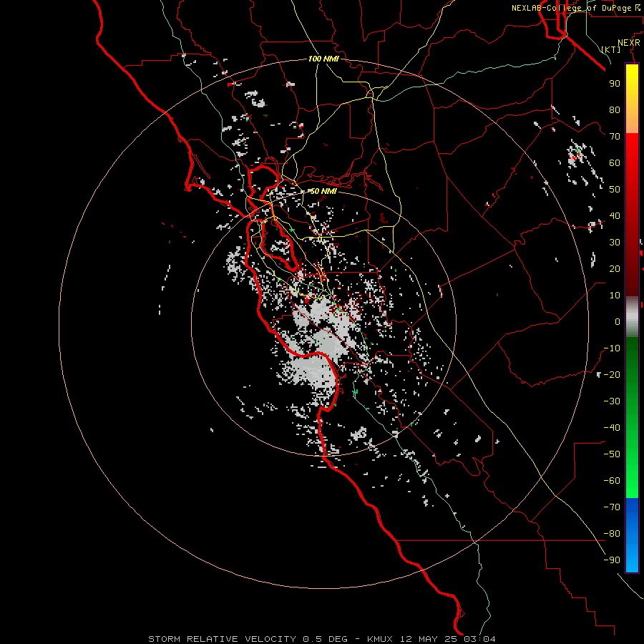Click the -80 value on the velocity scale
This screenshot has width=644, height=644.
point(612,534)
